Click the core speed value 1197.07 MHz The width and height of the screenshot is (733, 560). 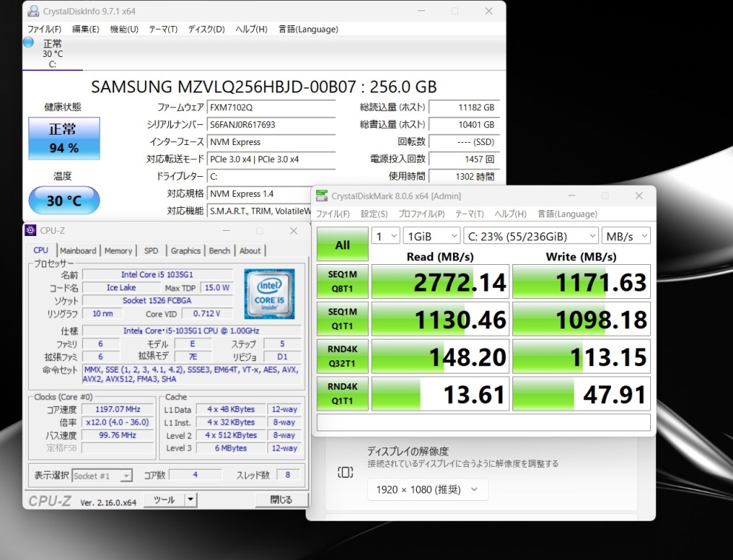click(118, 409)
